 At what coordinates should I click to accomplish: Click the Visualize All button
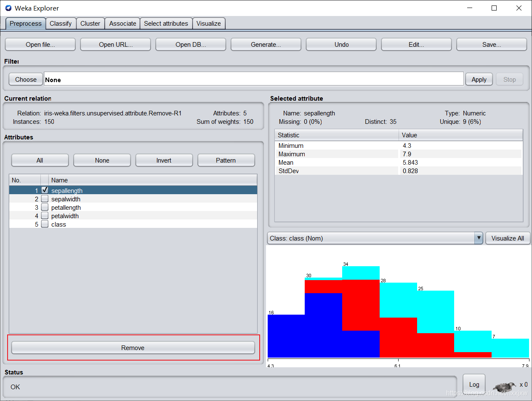[x=508, y=238]
